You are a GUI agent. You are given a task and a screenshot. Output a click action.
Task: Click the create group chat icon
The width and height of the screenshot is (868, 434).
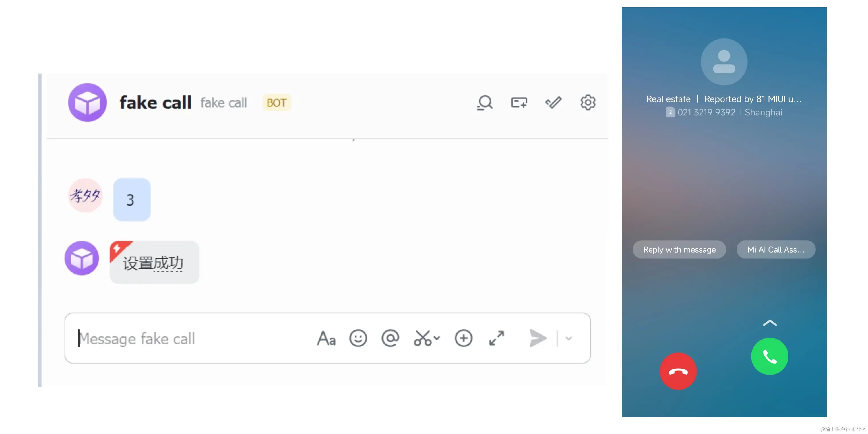pyautogui.click(x=519, y=102)
